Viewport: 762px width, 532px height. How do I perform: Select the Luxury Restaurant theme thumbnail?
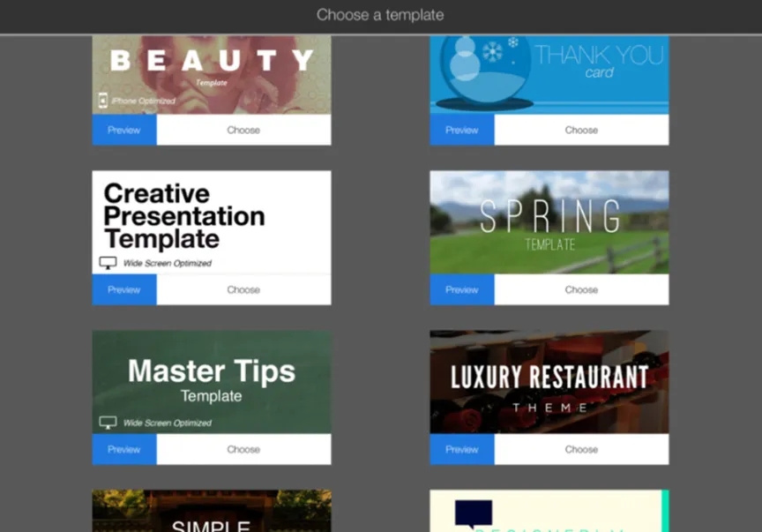point(549,382)
